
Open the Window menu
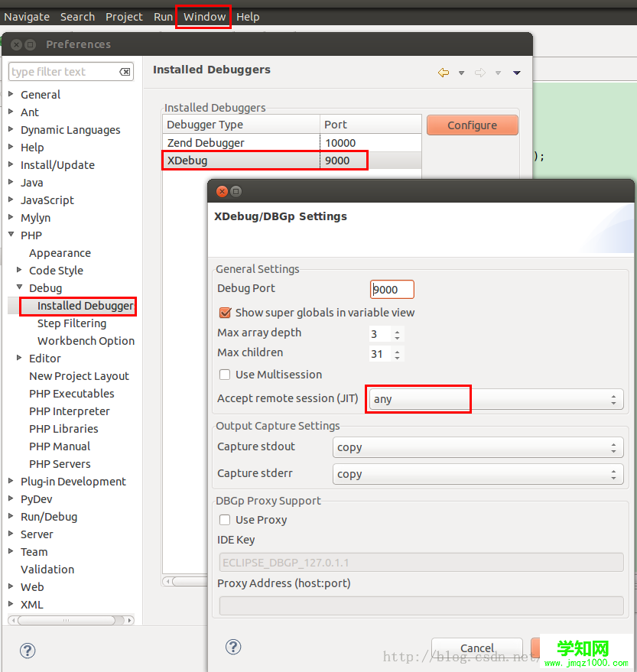[204, 17]
